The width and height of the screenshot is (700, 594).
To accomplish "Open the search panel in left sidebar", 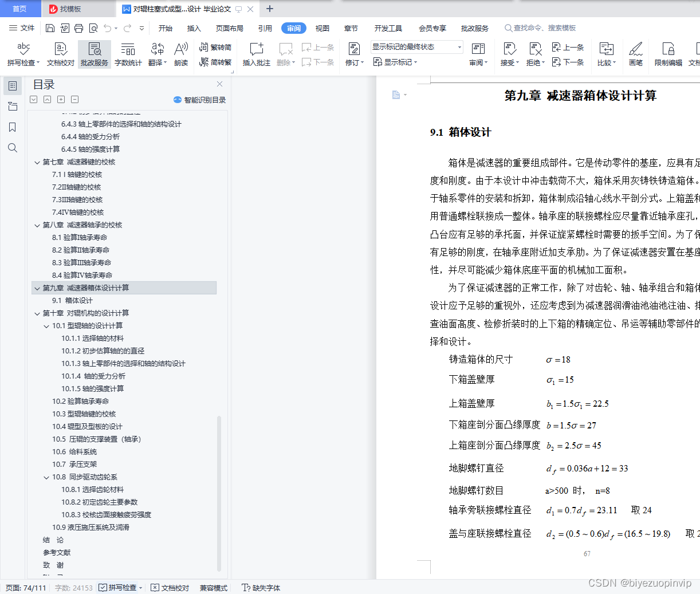I will coord(13,148).
